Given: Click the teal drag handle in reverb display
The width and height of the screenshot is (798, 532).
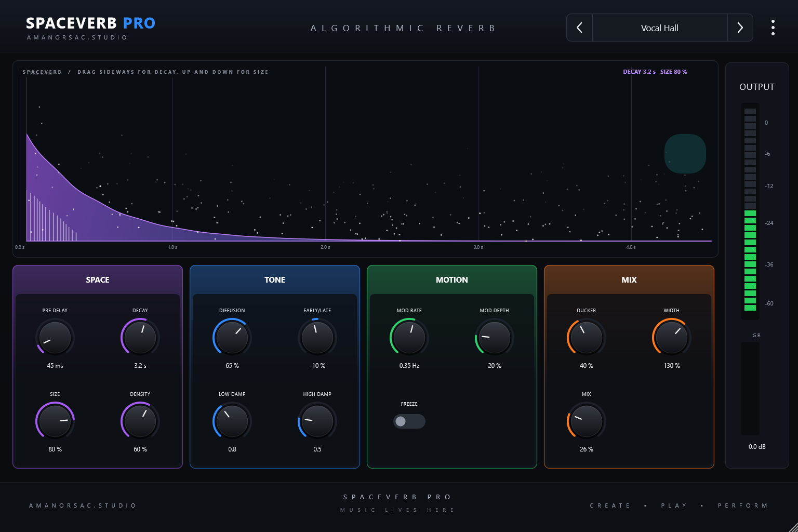Looking at the screenshot, I should (685, 154).
